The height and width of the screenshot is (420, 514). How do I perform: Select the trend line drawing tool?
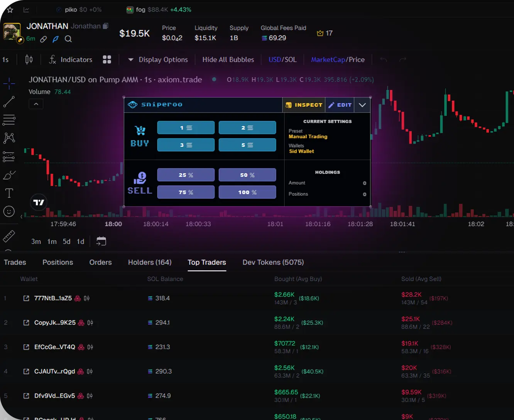tap(9, 102)
